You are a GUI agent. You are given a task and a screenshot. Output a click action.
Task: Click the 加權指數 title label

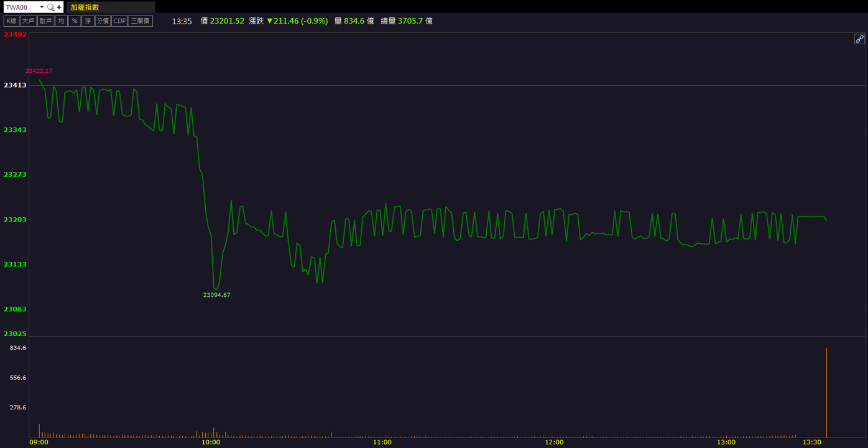point(85,7)
